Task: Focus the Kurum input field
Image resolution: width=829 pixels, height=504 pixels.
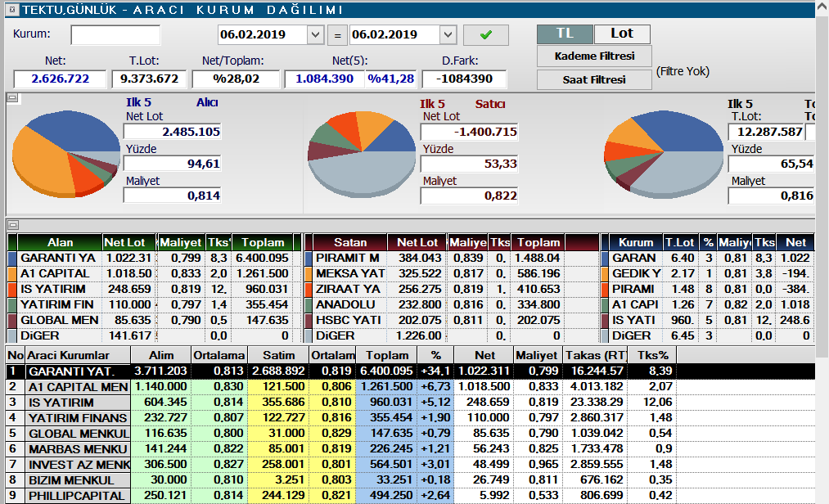Action: (x=115, y=35)
